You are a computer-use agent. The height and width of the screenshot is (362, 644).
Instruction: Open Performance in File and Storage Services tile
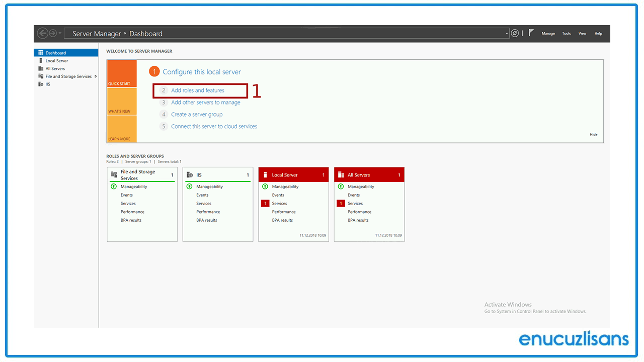click(x=133, y=212)
